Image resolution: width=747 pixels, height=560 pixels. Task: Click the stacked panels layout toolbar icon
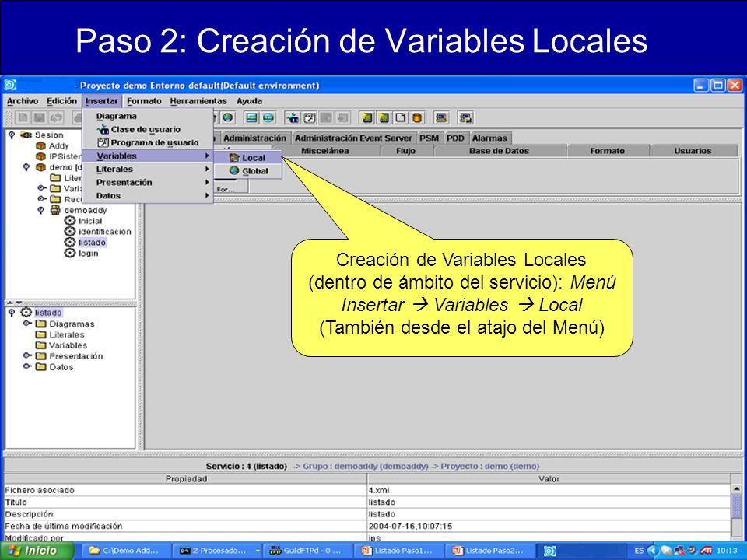(252, 117)
